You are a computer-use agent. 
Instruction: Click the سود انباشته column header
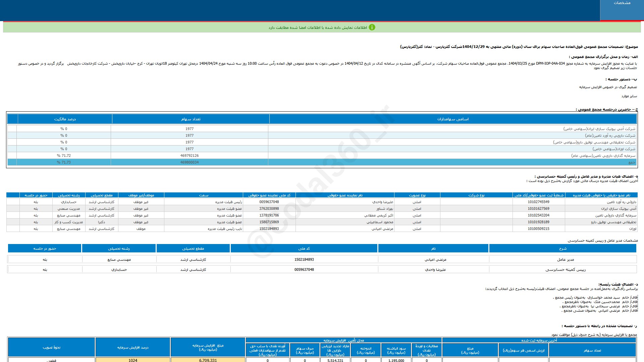tap(396, 350)
